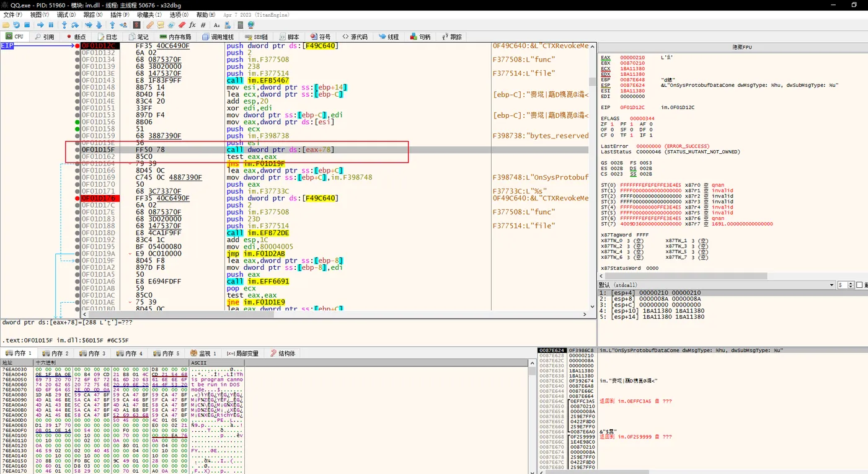Stop debugging with the stop icon
The height and width of the screenshot is (474, 868).
coord(28,25)
